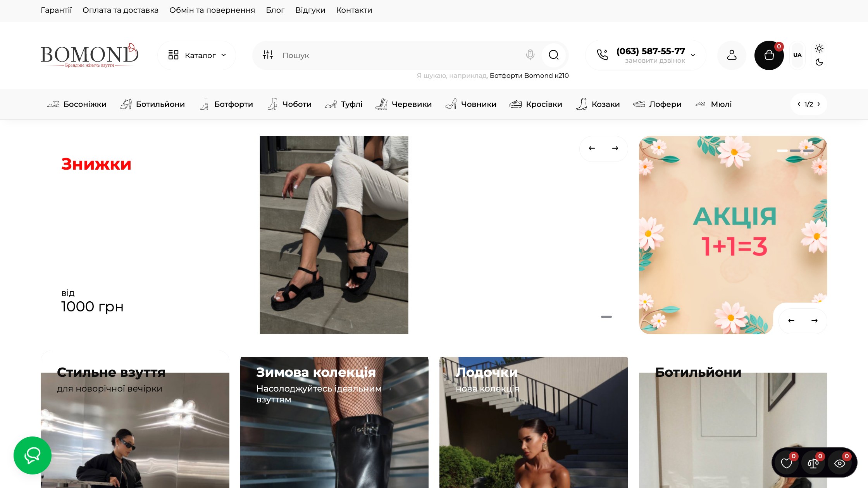868x488 pixels.
Task: Click the Пошук search input field
Action: point(399,55)
